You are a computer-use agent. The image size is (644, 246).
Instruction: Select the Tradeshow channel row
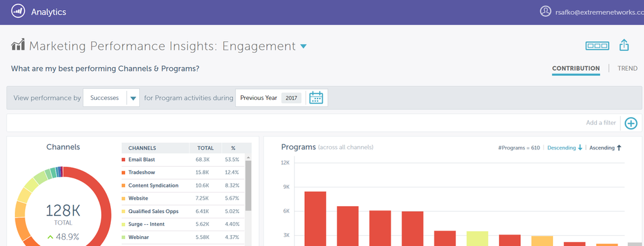[183, 172]
